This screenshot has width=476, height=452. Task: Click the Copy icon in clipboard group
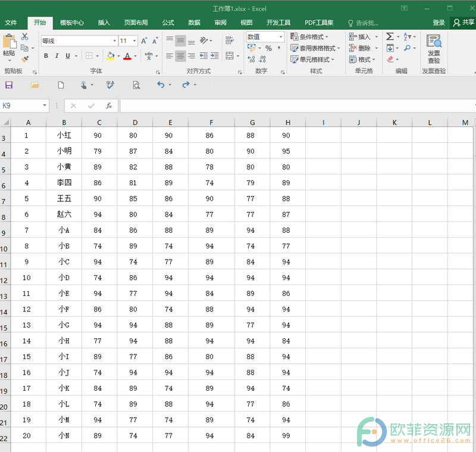pyautogui.click(x=24, y=48)
